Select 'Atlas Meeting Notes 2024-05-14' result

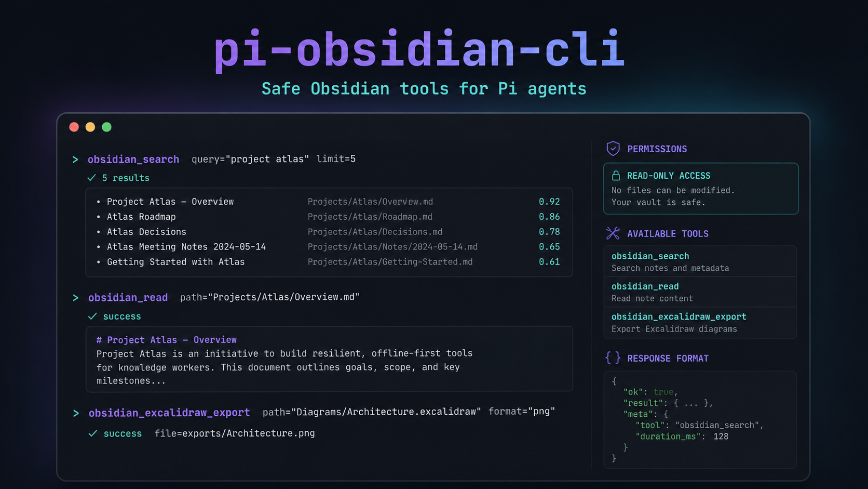186,247
